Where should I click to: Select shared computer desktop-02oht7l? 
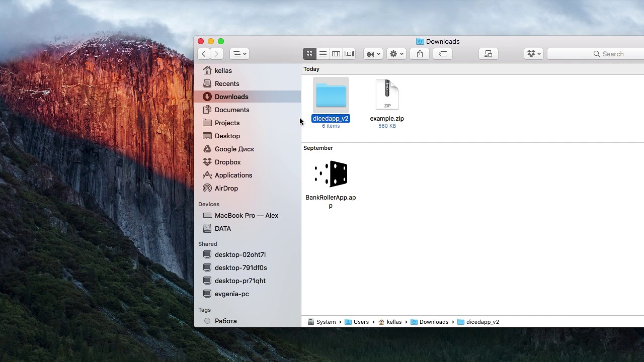click(x=248, y=254)
